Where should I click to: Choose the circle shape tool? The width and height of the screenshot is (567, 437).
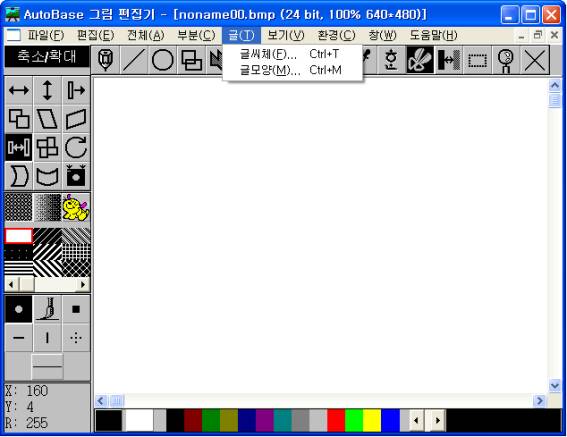tap(162, 60)
